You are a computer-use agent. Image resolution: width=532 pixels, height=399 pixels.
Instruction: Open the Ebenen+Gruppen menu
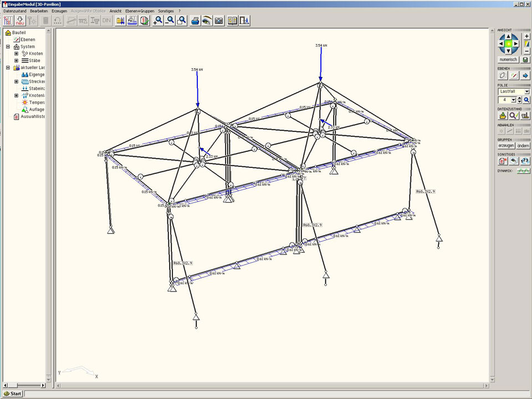tap(140, 11)
